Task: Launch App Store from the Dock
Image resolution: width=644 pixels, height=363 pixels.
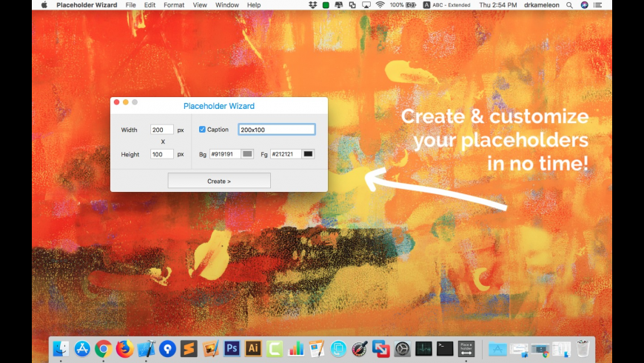Action: pyautogui.click(x=82, y=349)
